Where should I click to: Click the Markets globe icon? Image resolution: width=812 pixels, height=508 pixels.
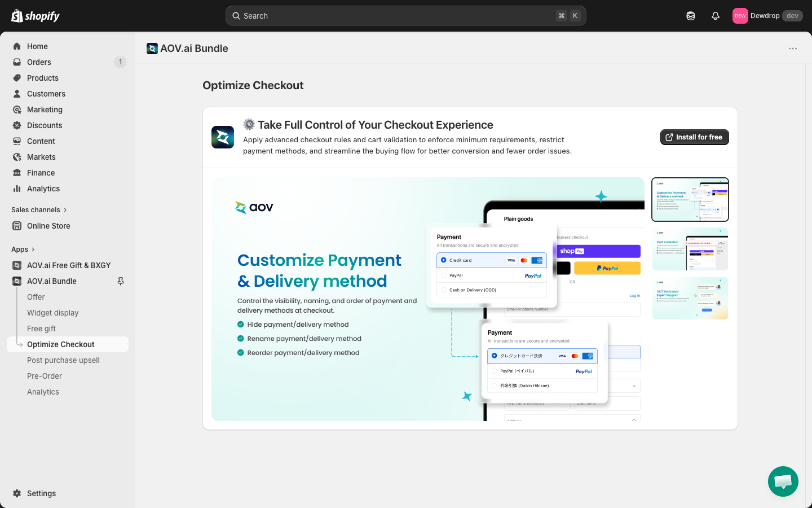[17, 157]
